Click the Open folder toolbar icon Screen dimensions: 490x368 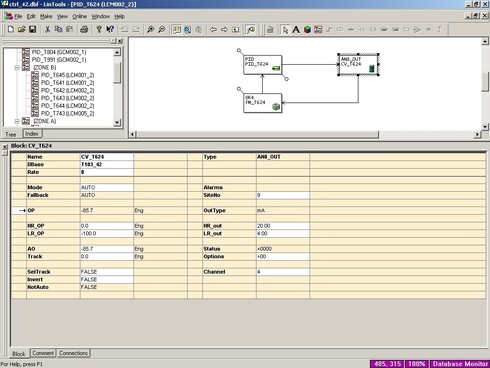pyautogui.click(x=22, y=30)
